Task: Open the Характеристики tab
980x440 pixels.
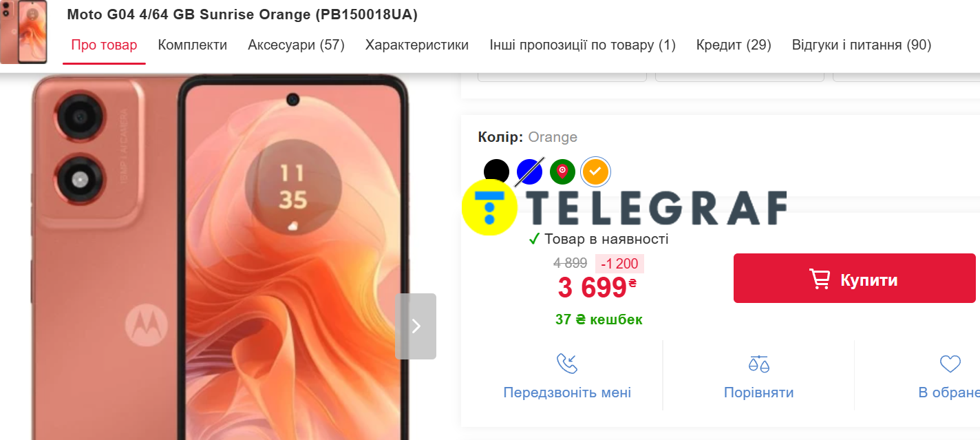Action: tap(417, 45)
